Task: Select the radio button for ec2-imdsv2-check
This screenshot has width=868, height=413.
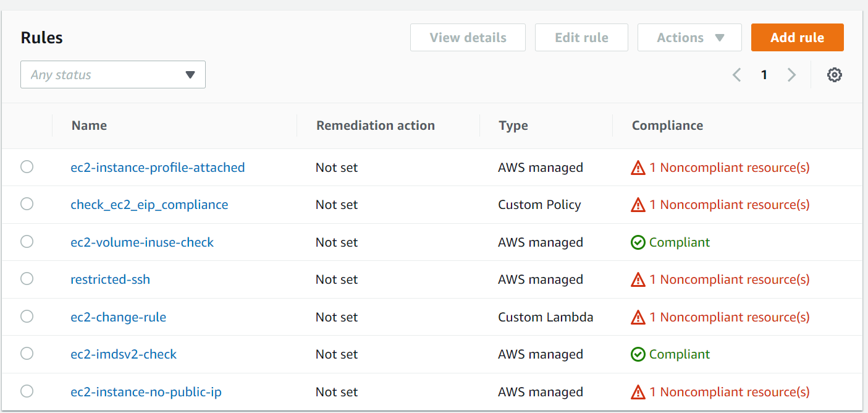Action: (27, 353)
